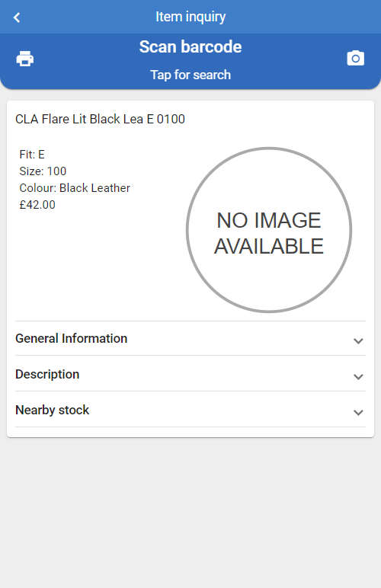This screenshot has width=381, height=588.
Task: Click the Tap for search text
Action: pyautogui.click(x=190, y=75)
